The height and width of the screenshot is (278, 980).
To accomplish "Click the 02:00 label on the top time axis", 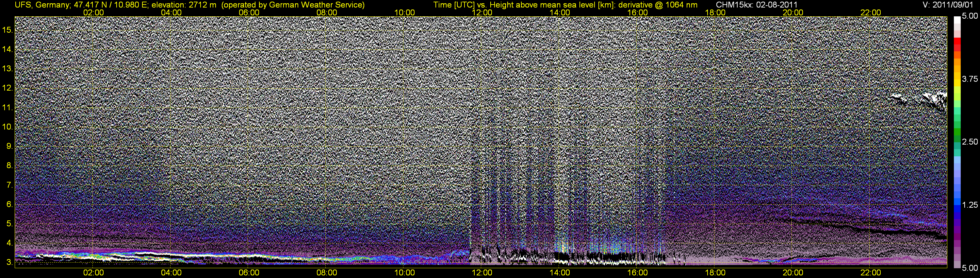I will pos(93,12).
